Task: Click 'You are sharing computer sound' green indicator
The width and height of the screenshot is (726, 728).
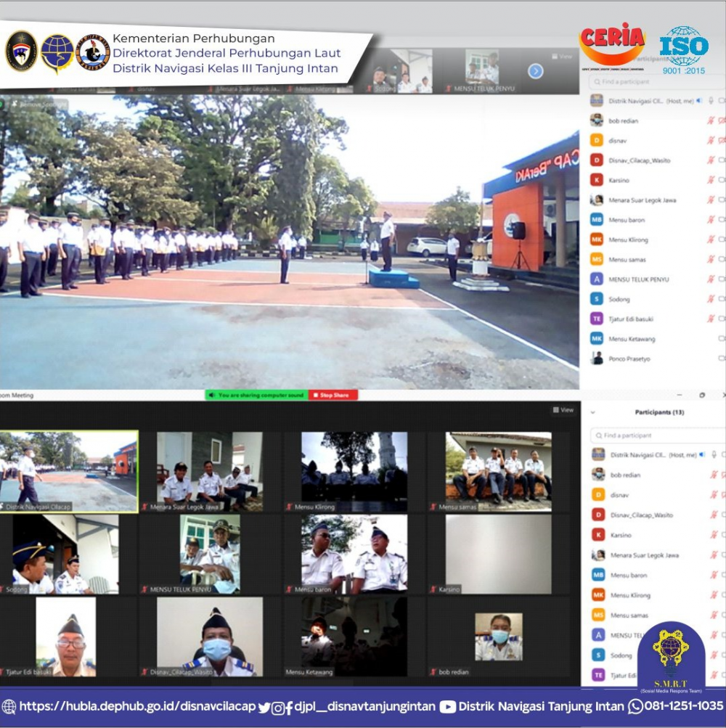Action: pyautogui.click(x=257, y=395)
